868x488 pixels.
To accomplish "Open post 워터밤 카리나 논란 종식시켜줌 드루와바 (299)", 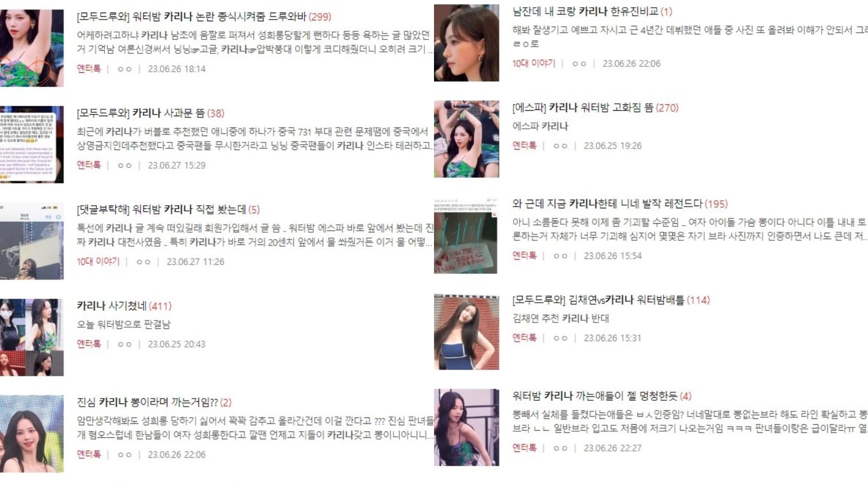I will tap(204, 17).
